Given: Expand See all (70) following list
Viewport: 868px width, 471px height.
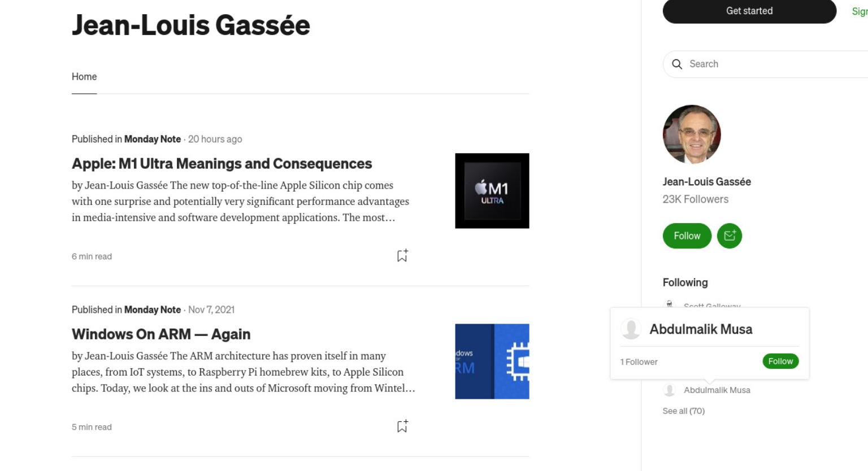Looking at the screenshot, I should point(684,411).
